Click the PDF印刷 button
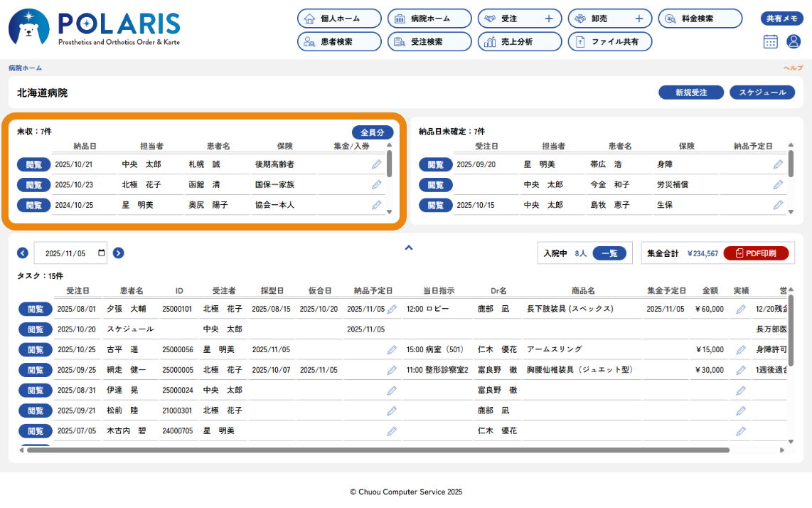The width and height of the screenshot is (812, 508). click(x=755, y=253)
